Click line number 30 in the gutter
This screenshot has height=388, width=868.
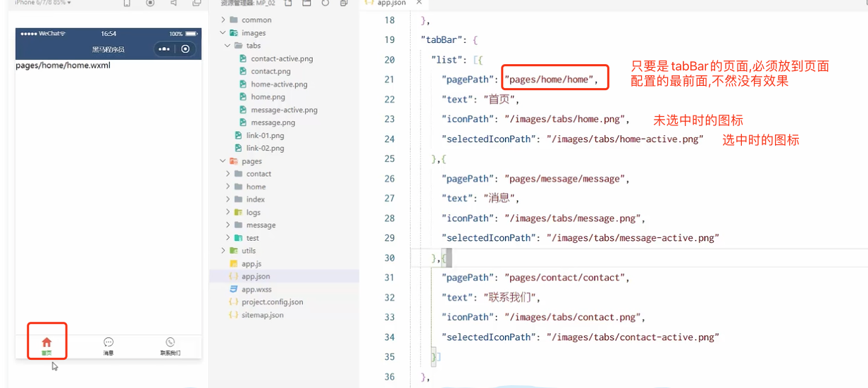pyautogui.click(x=389, y=258)
